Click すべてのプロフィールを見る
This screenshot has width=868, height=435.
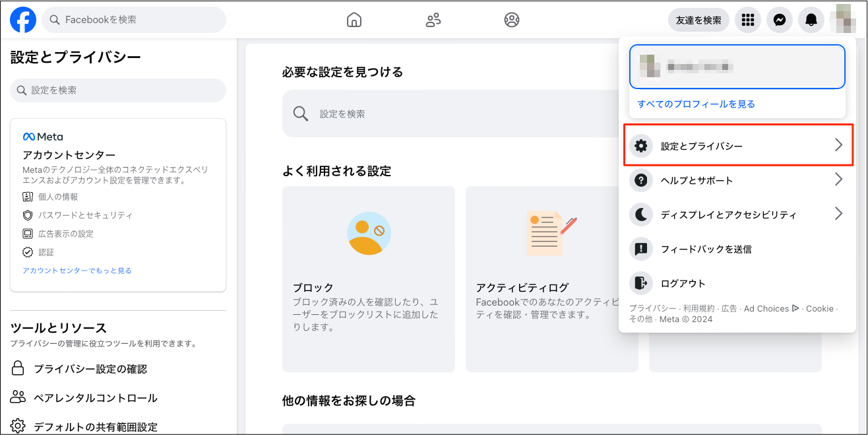click(696, 104)
